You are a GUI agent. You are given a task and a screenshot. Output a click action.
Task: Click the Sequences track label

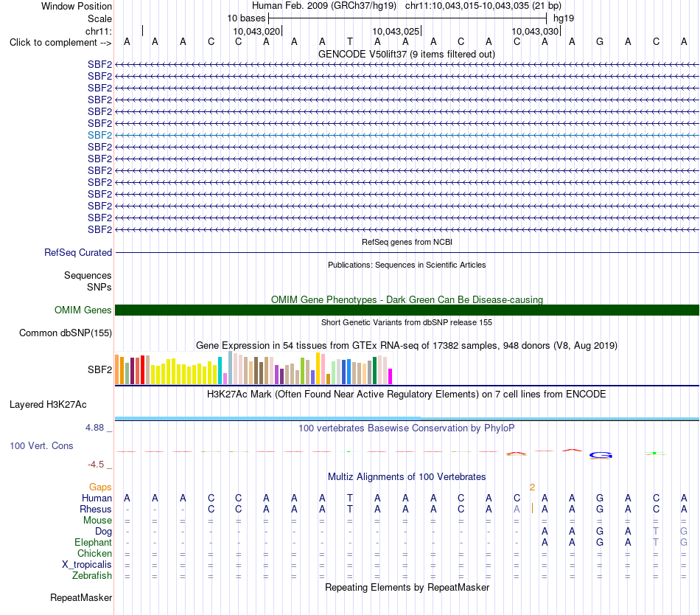tap(88, 276)
